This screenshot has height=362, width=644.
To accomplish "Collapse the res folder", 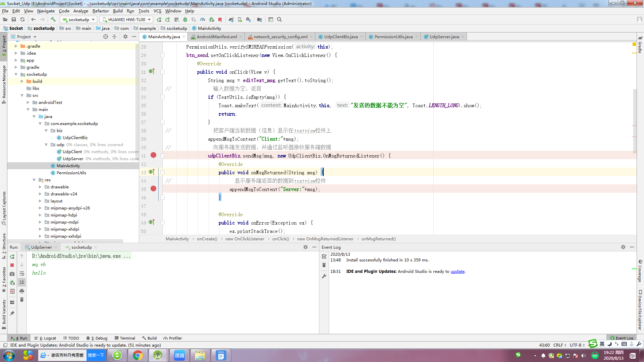I will [34, 180].
